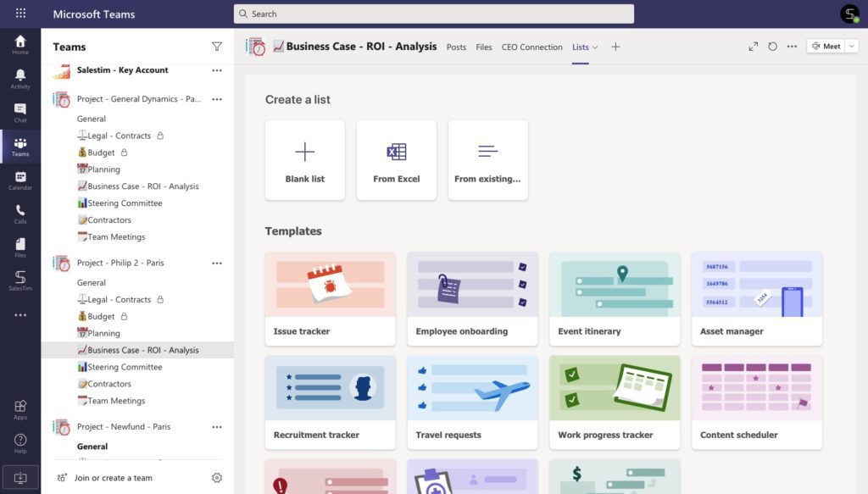Choose the Asset manager template
Image resolution: width=868 pixels, height=494 pixels.
pyautogui.click(x=757, y=299)
